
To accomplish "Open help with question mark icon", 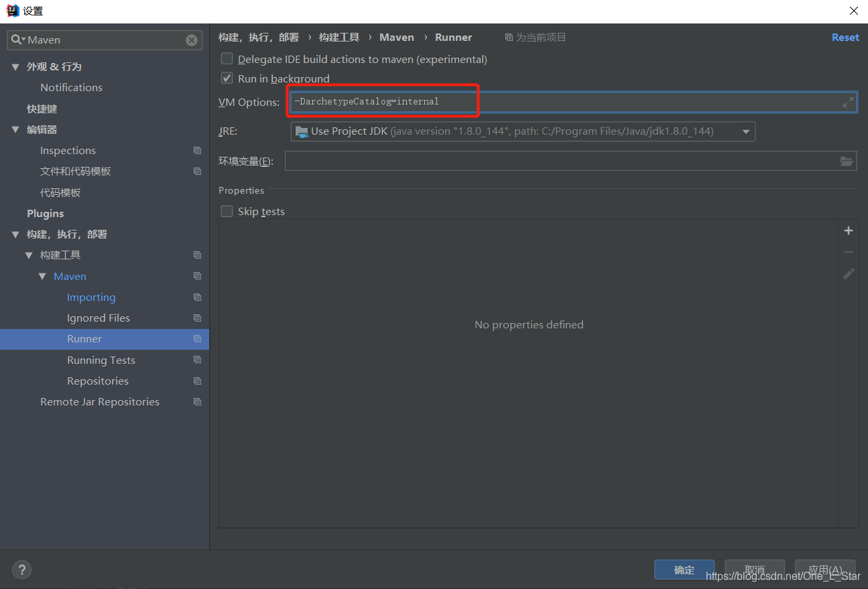I will pos(21,570).
